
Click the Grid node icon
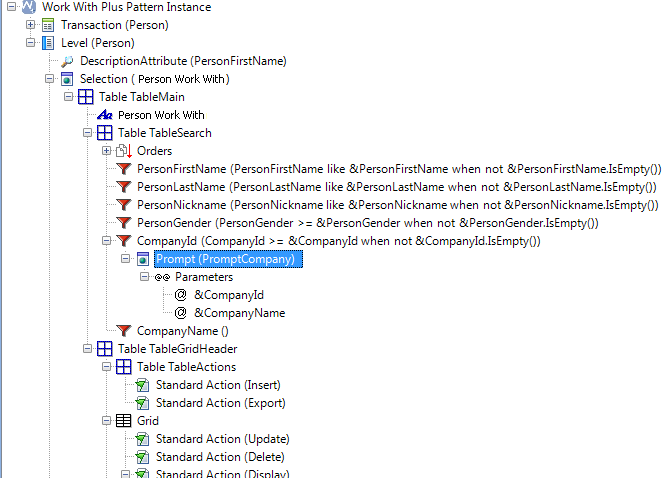tap(124, 421)
